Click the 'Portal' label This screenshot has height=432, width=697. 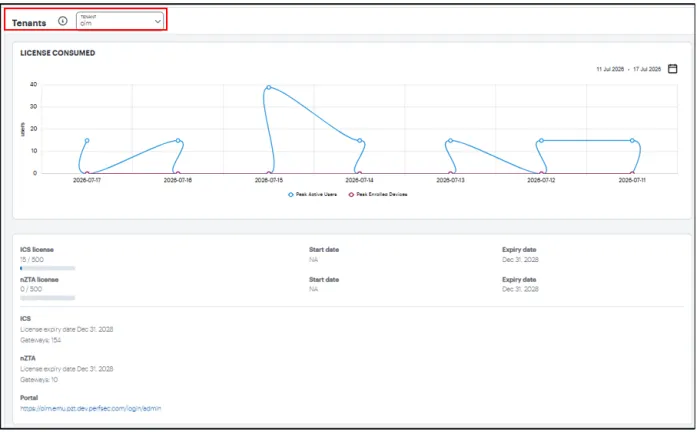29,398
